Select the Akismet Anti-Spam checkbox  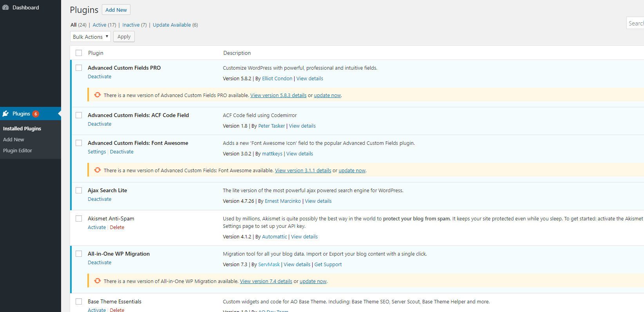coord(79,218)
